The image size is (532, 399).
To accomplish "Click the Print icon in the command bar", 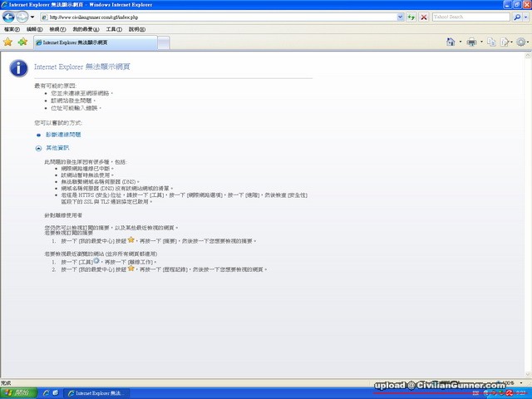I will (x=471, y=42).
